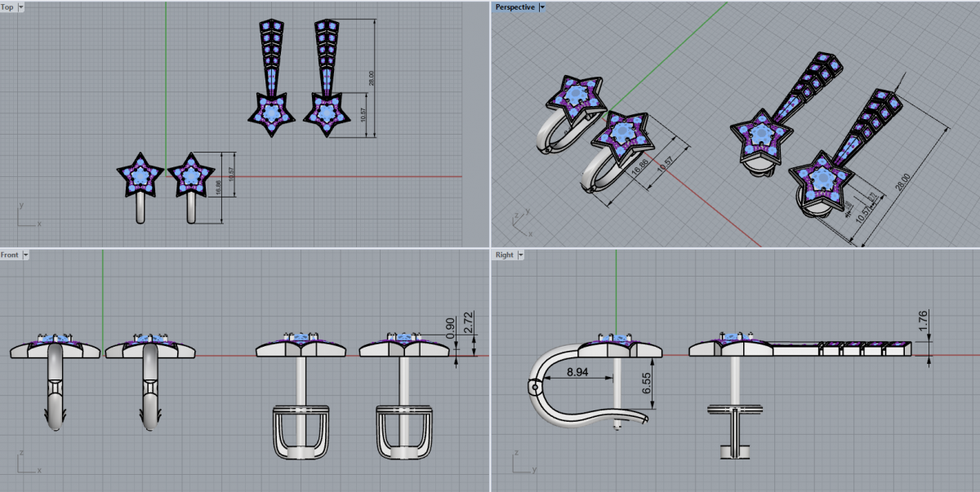Image resolution: width=980 pixels, height=492 pixels.
Task: Select the 0.90 dimension text
Action: pos(448,327)
